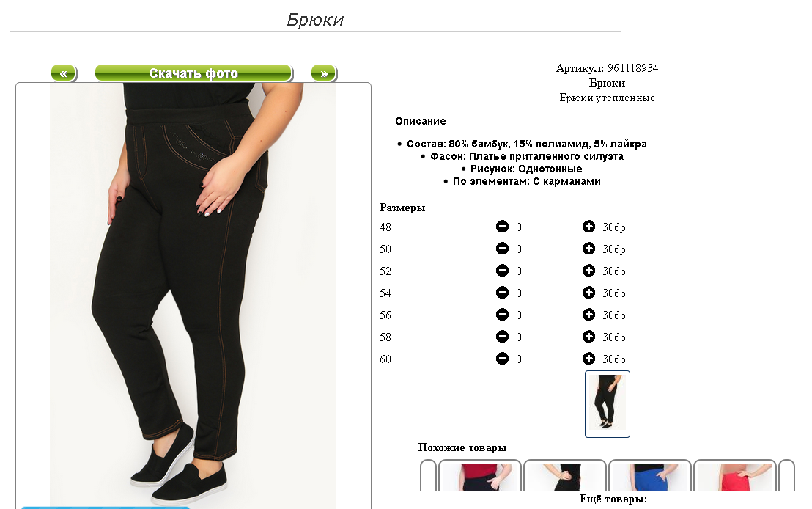Add one item of size 60
Image resolution: width=812 pixels, height=509 pixels.
(588, 359)
